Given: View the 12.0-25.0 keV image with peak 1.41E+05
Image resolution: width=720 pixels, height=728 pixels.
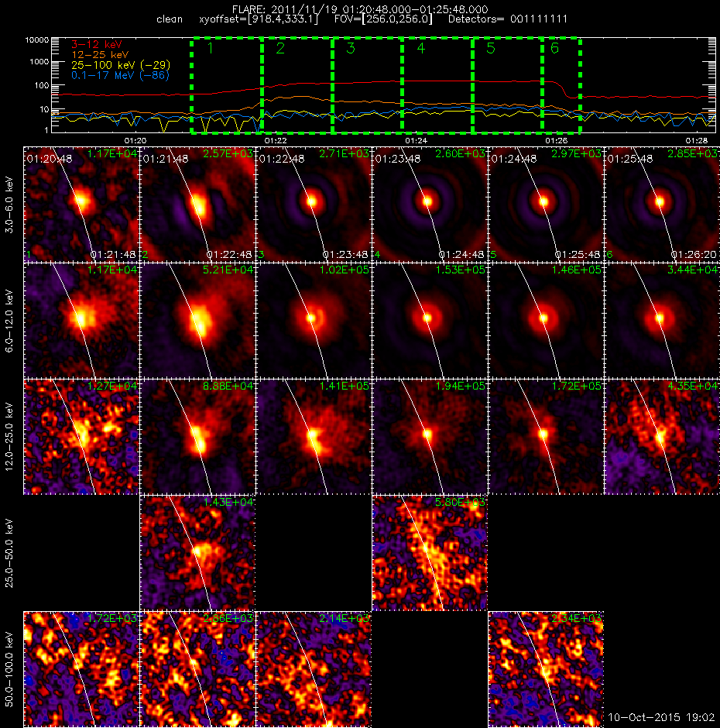Looking at the screenshot, I should pyautogui.click(x=314, y=437).
